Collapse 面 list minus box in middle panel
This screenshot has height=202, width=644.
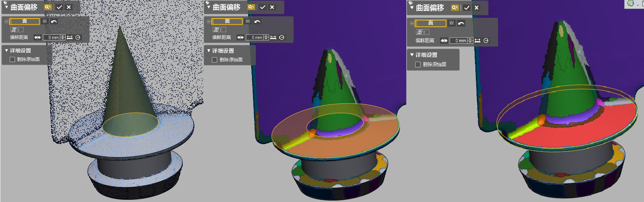tap(209, 21)
